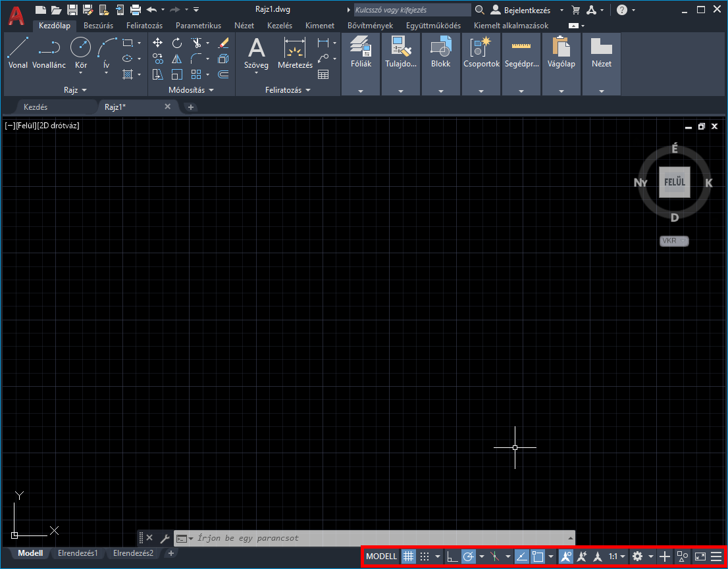Switch to the Beszúrás ribbon tab

99,26
